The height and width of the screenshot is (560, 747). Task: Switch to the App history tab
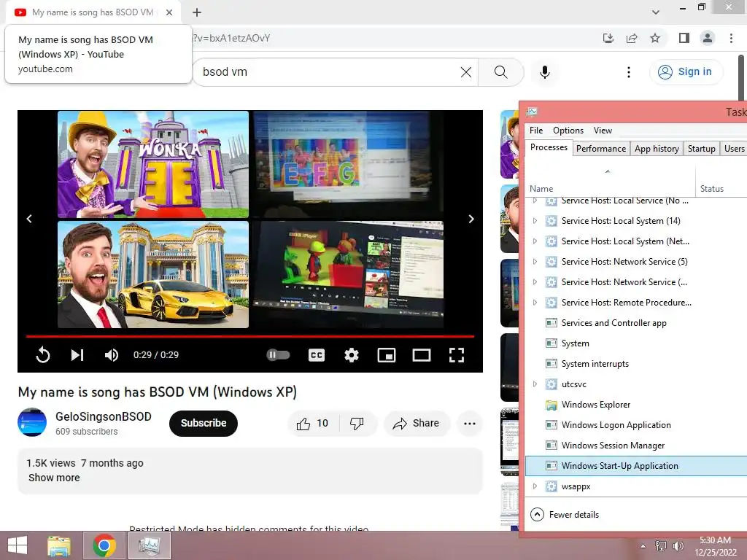pyautogui.click(x=657, y=149)
